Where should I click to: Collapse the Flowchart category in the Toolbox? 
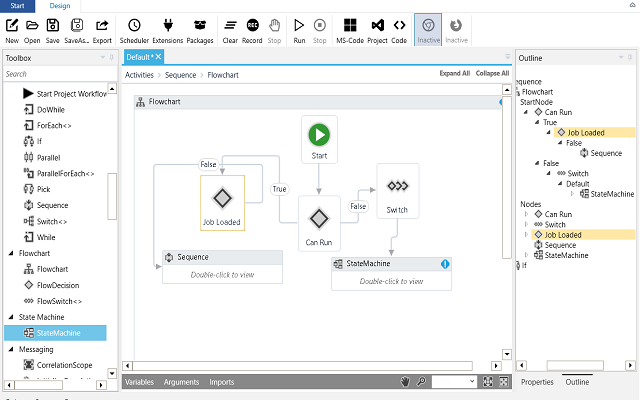point(9,253)
